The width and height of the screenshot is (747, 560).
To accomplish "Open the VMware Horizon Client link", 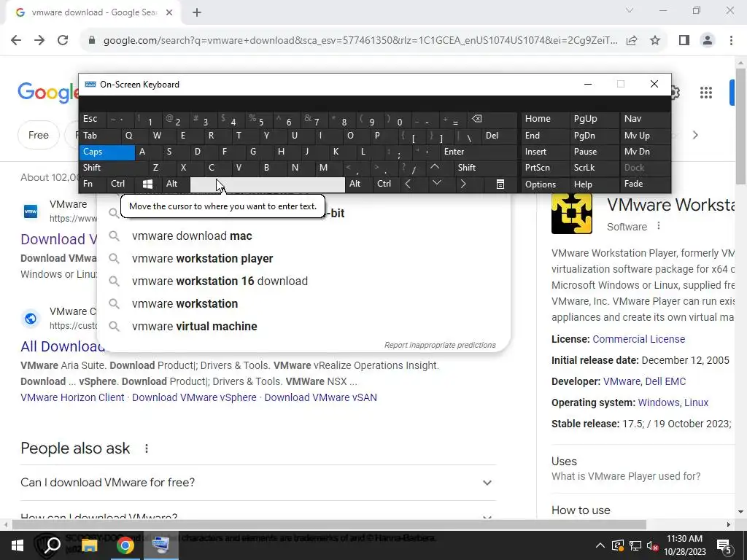I will click(72, 397).
